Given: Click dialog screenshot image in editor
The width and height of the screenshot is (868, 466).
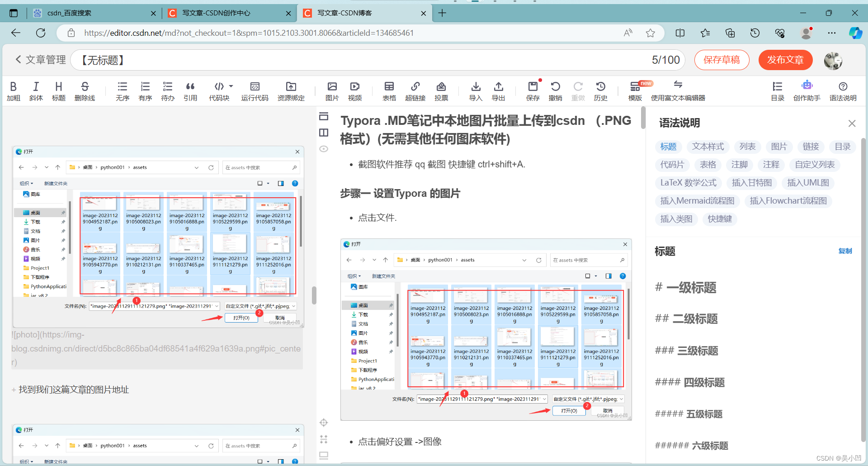Looking at the screenshot, I should [x=158, y=237].
